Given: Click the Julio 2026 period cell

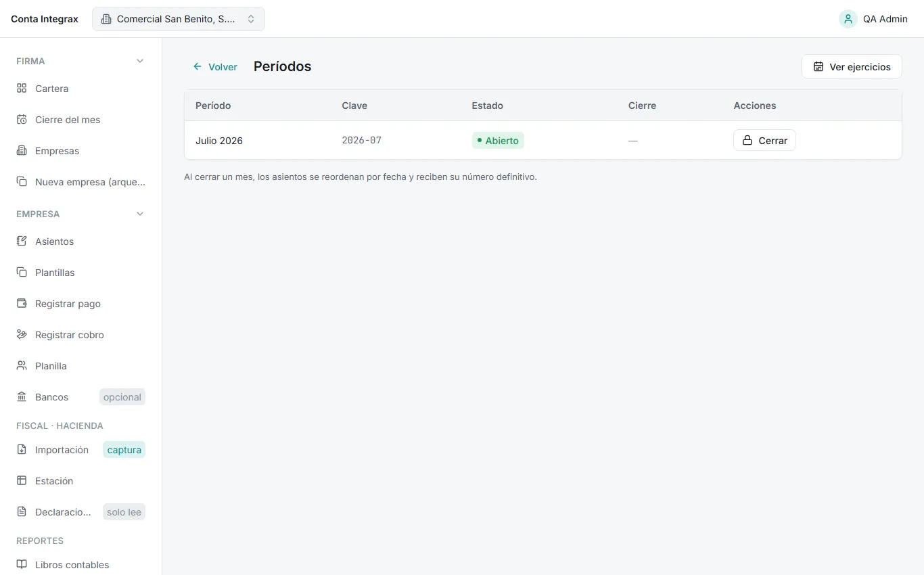Looking at the screenshot, I should click(x=219, y=141).
